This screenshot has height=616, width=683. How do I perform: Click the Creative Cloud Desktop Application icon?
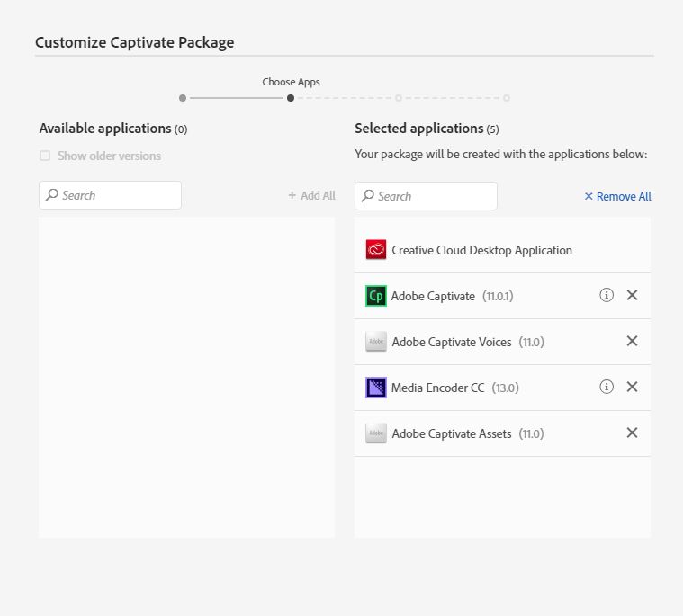click(x=376, y=250)
